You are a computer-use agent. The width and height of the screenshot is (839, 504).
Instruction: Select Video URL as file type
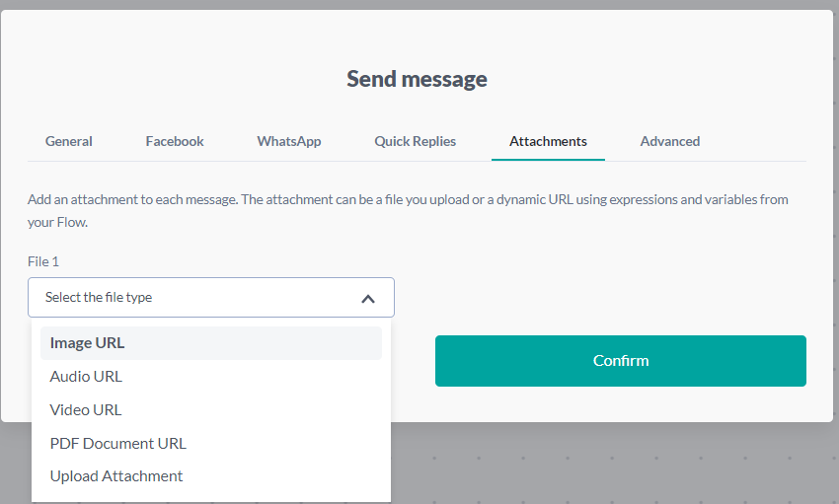pos(86,409)
